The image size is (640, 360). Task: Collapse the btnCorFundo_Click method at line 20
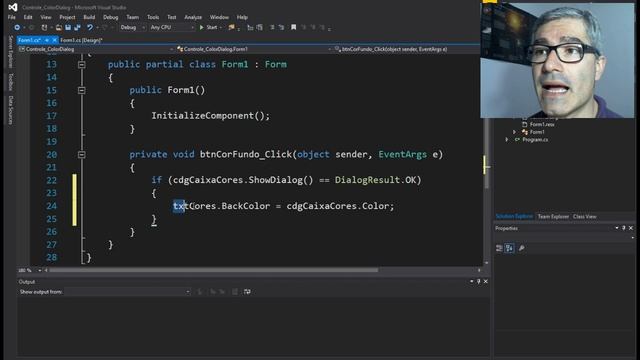82,155
